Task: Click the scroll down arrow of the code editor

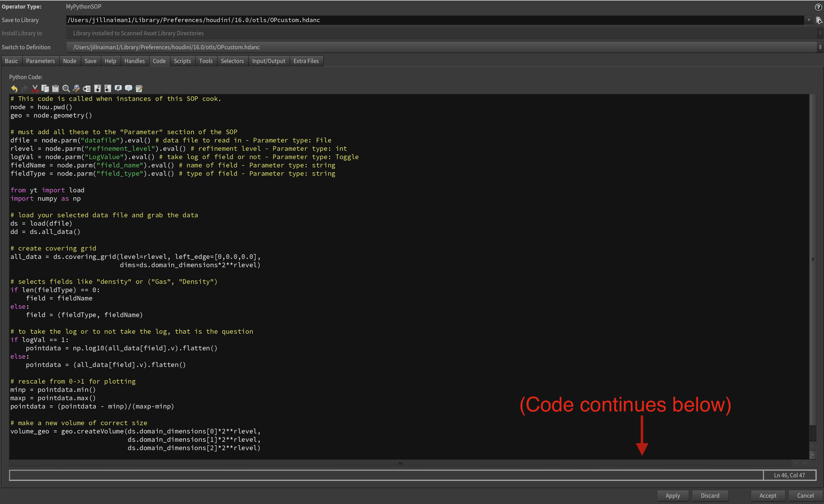Action: [x=813, y=455]
